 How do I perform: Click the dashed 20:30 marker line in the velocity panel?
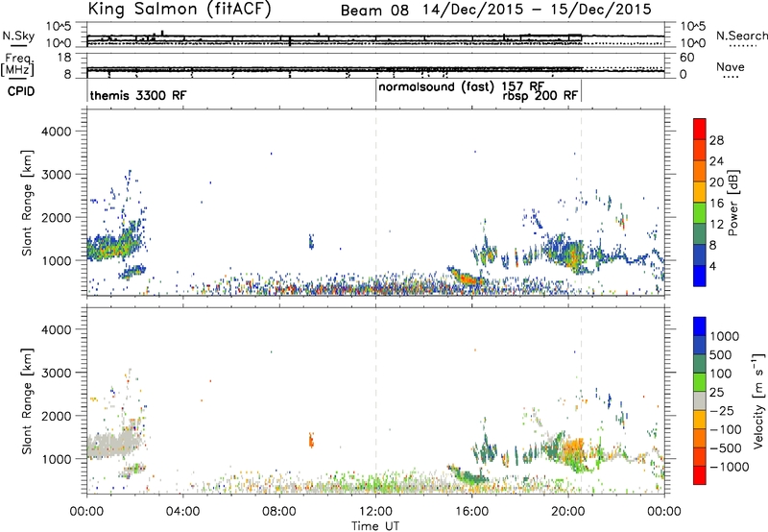pos(582,400)
